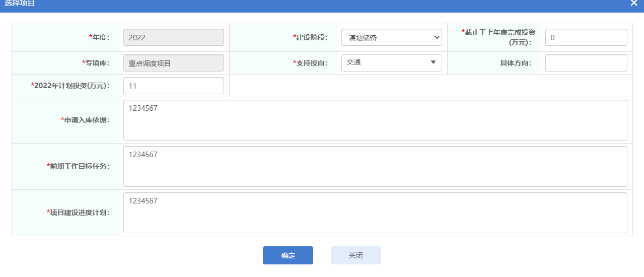Click the 年度 field label
644x277 pixels.
[99, 37]
